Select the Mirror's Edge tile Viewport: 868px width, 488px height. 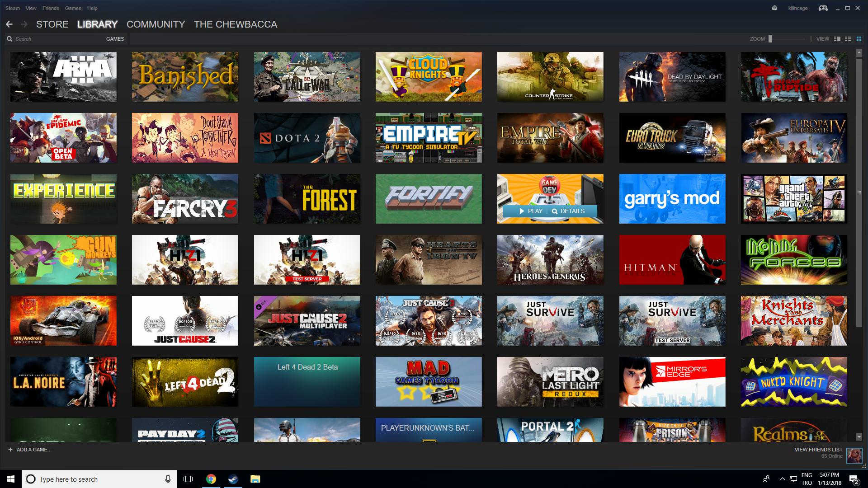coord(672,382)
